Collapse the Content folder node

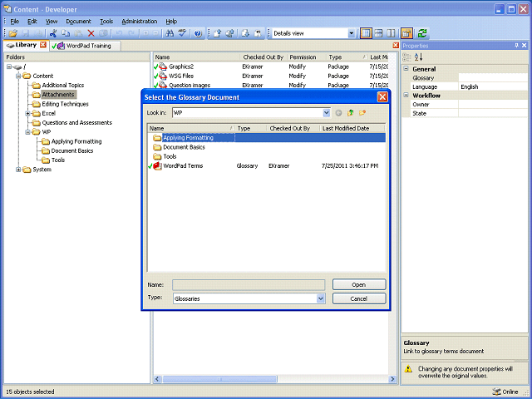click(x=18, y=76)
